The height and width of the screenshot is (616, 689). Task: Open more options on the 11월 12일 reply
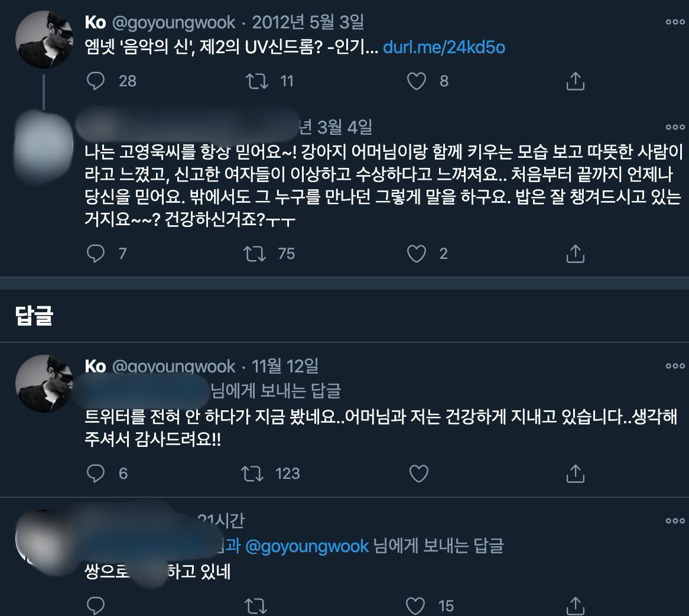675,366
